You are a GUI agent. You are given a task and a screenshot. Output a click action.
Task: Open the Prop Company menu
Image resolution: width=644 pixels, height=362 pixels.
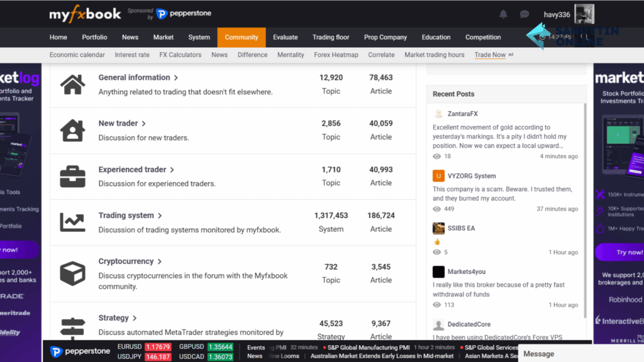[x=386, y=37]
